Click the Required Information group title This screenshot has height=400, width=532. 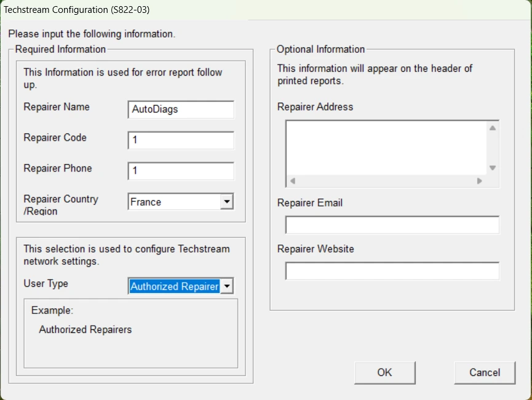coord(60,49)
